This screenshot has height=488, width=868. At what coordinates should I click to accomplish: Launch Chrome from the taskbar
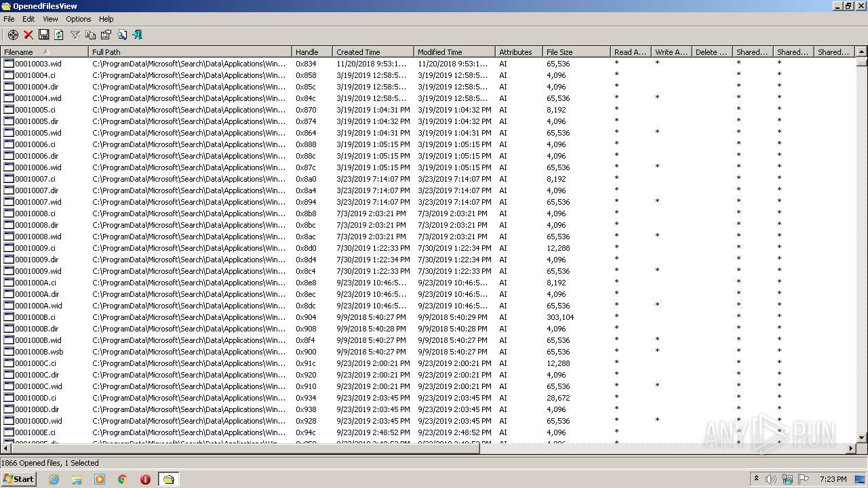tap(123, 479)
